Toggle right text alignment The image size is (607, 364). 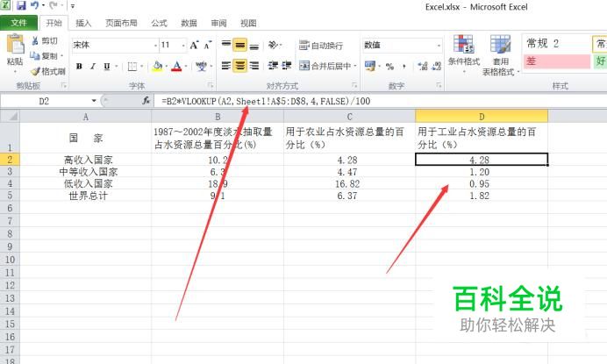coord(254,66)
